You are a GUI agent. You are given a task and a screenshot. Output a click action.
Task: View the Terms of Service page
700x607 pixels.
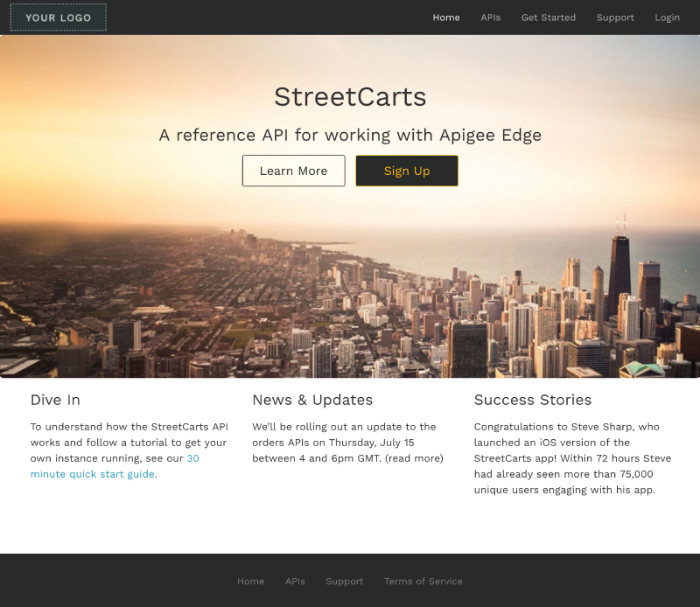(423, 582)
